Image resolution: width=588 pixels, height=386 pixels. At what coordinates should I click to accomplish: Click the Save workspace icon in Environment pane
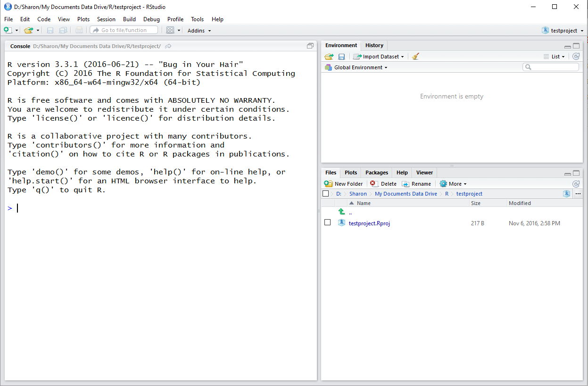[x=341, y=57]
